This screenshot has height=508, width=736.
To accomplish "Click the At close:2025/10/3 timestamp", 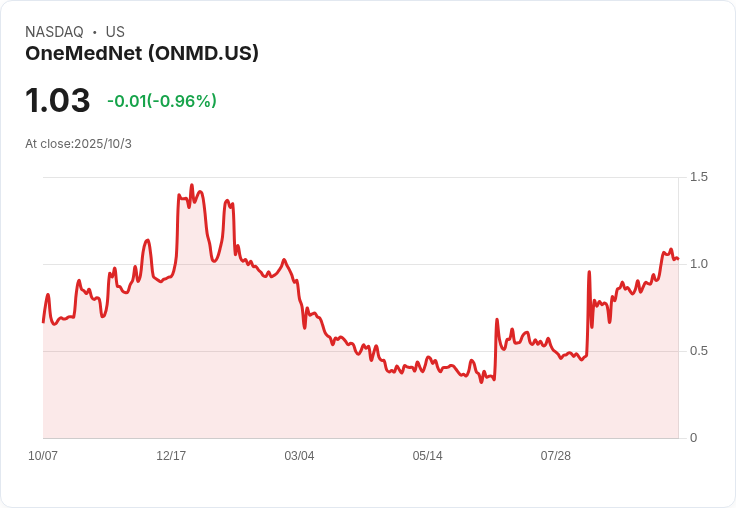I will click(78, 144).
